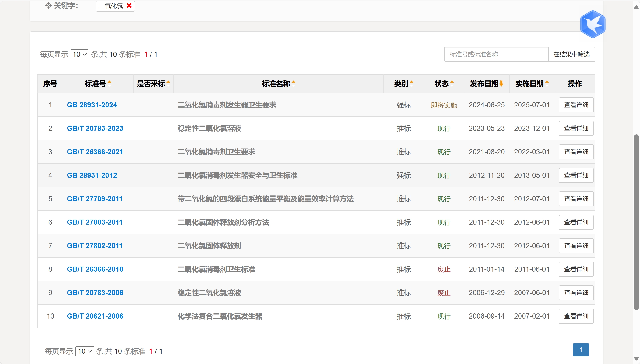Open standard GB 28931-2024 link
Screen dimensions: 640x364
(x=92, y=105)
